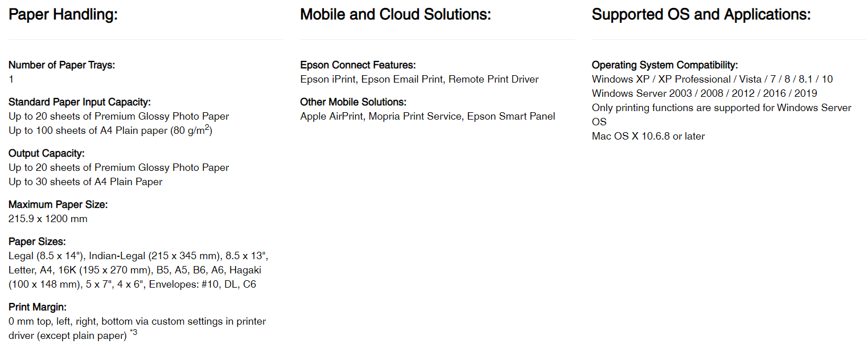Viewport: 868px width, 352px height.
Task: Click the Mac OS X 10.6.8 or later line
Action: 648,136
